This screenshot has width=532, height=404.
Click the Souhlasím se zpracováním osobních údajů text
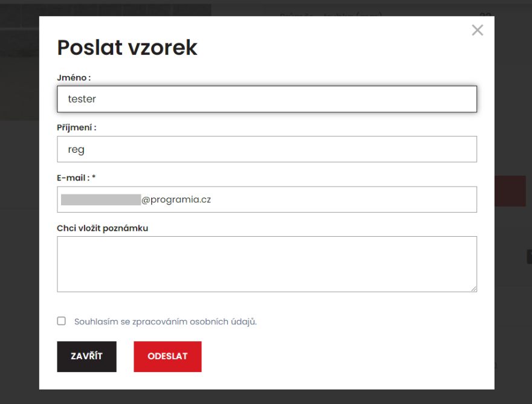click(x=166, y=322)
